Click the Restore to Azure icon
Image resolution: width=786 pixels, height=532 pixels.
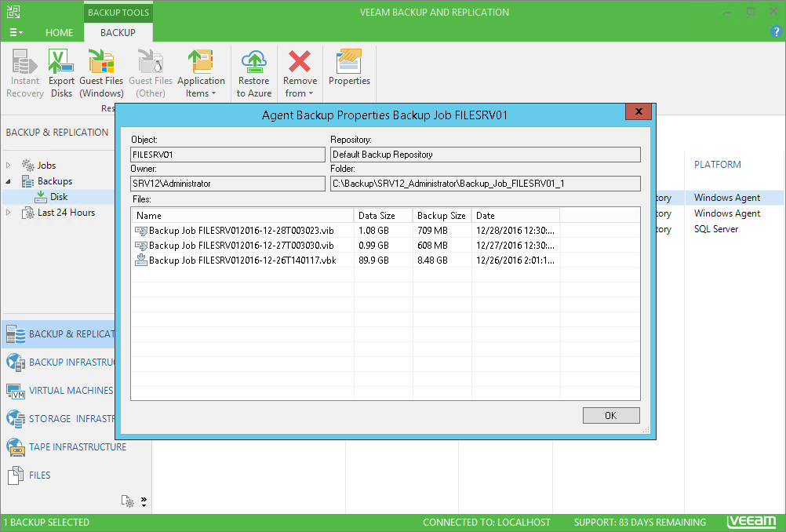click(253, 73)
